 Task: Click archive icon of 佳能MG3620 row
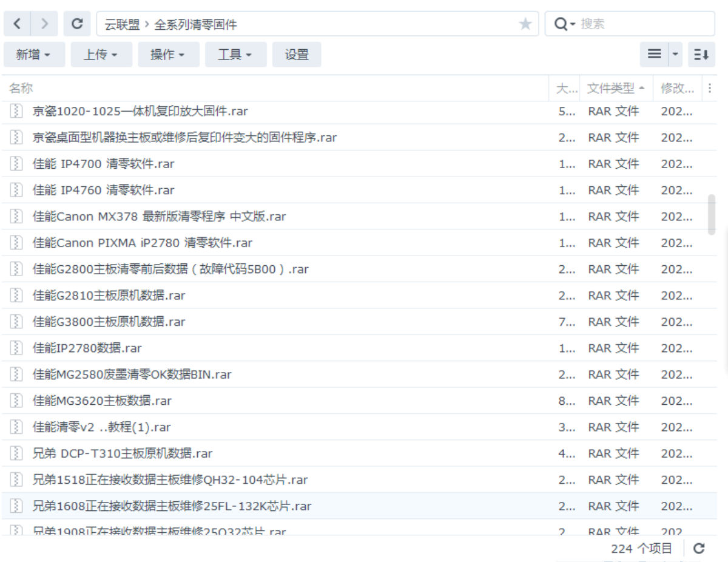tap(16, 401)
